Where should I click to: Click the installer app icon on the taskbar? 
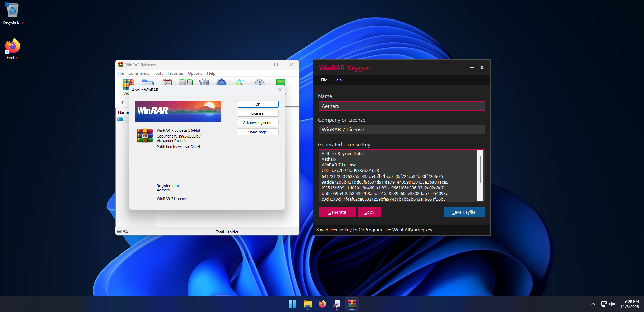pos(337,304)
